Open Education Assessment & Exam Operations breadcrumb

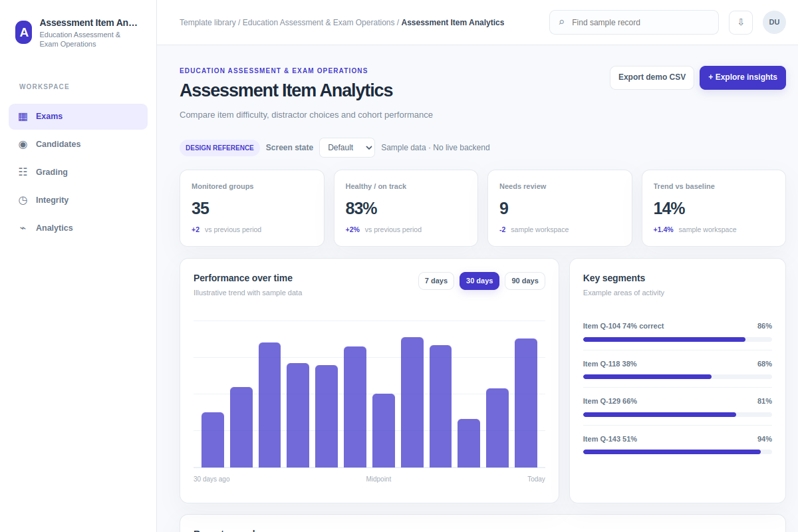319,23
